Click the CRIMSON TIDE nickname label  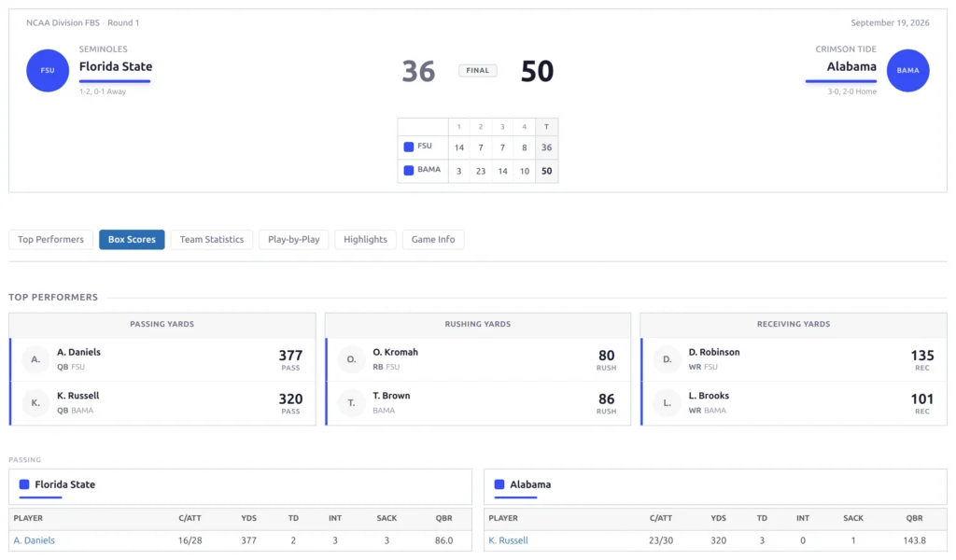[846, 49]
